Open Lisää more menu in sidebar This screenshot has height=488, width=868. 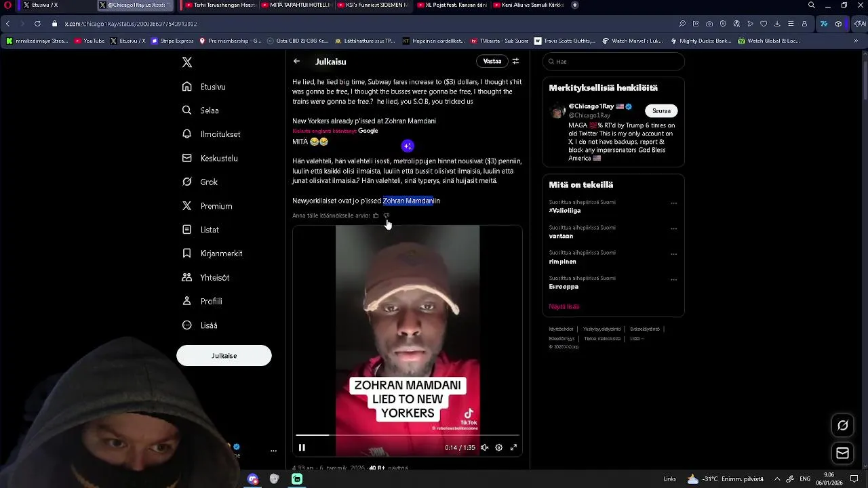(x=200, y=325)
